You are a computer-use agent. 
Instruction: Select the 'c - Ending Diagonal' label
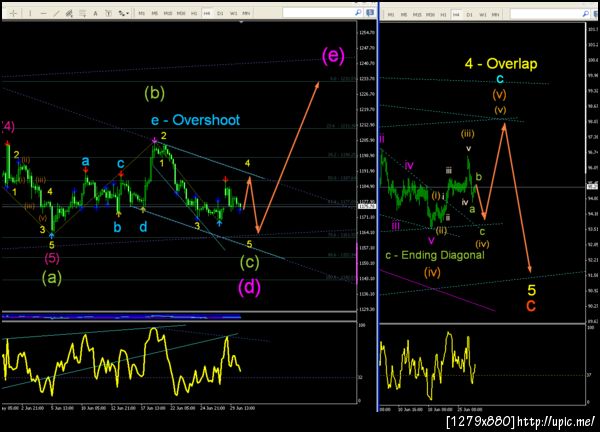click(435, 255)
